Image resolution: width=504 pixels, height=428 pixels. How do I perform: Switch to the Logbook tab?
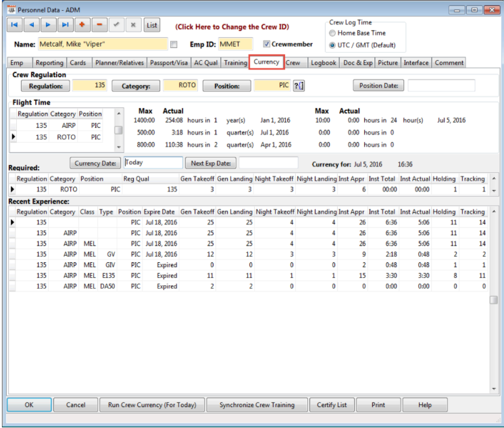(x=323, y=63)
